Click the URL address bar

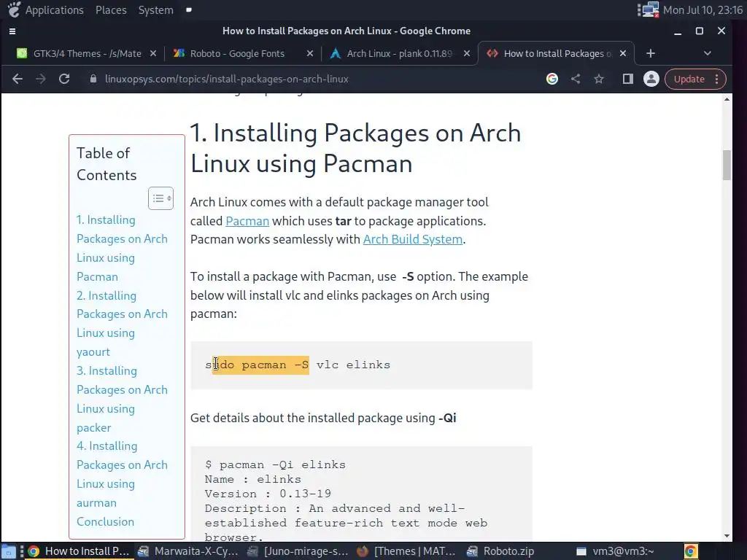pos(314,79)
